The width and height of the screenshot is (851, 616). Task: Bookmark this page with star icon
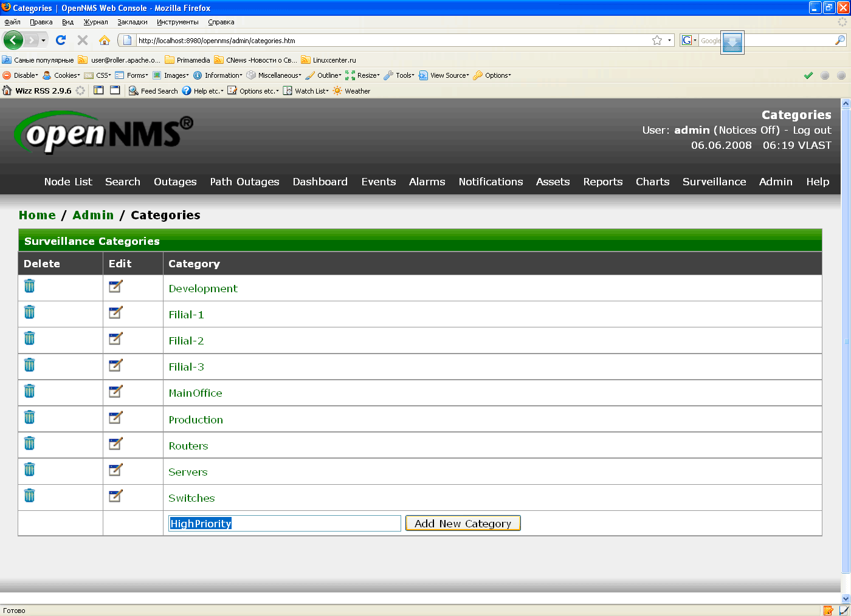(657, 40)
